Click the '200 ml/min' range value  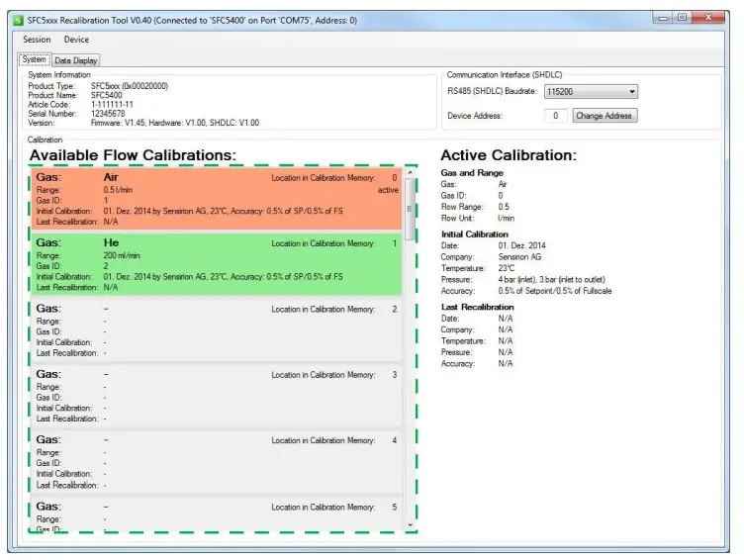pos(122,255)
